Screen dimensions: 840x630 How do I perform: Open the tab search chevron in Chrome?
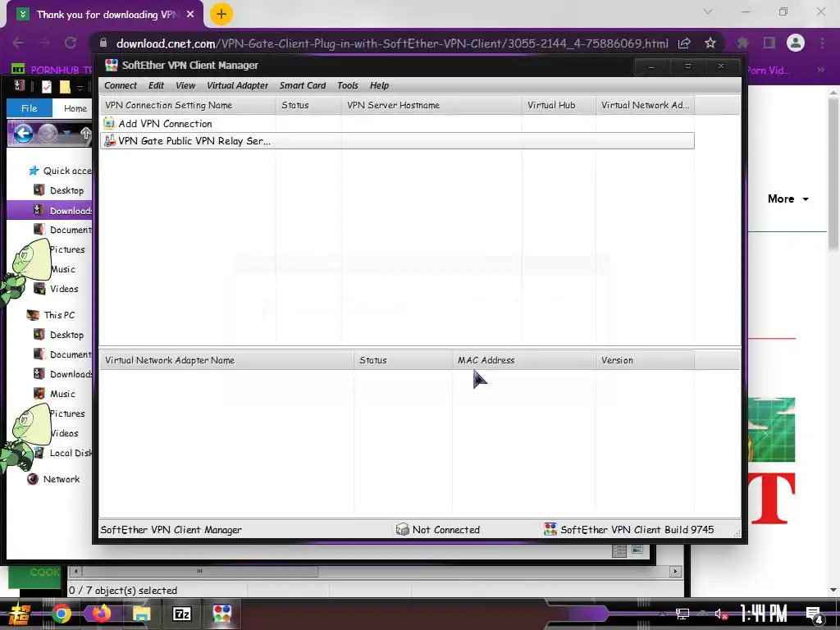pos(708,11)
